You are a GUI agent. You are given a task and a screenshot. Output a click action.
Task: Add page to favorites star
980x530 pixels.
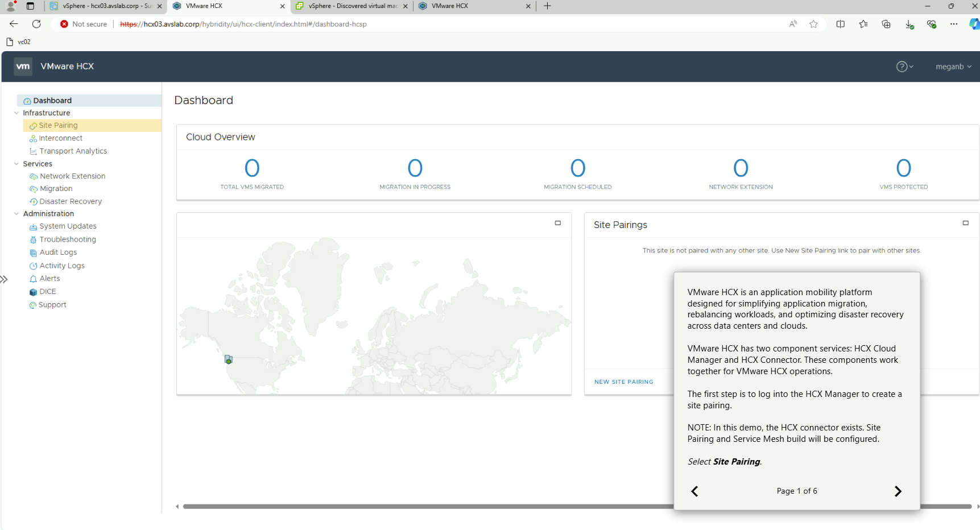(813, 24)
